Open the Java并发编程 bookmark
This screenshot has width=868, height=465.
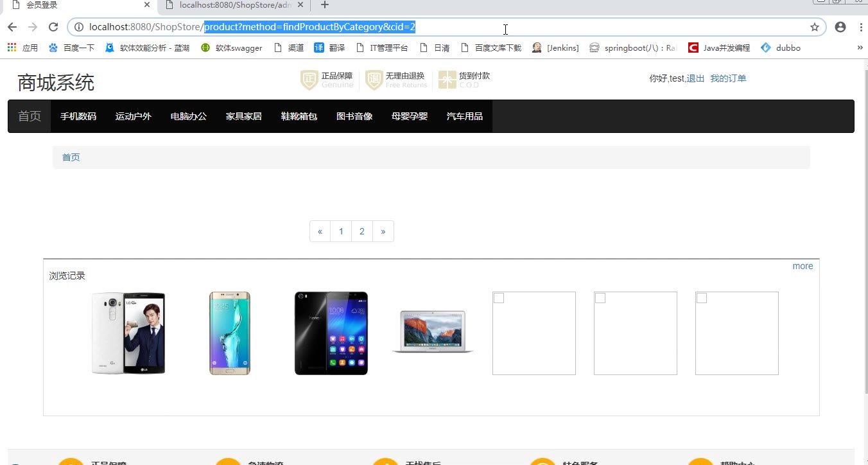[x=719, y=48]
